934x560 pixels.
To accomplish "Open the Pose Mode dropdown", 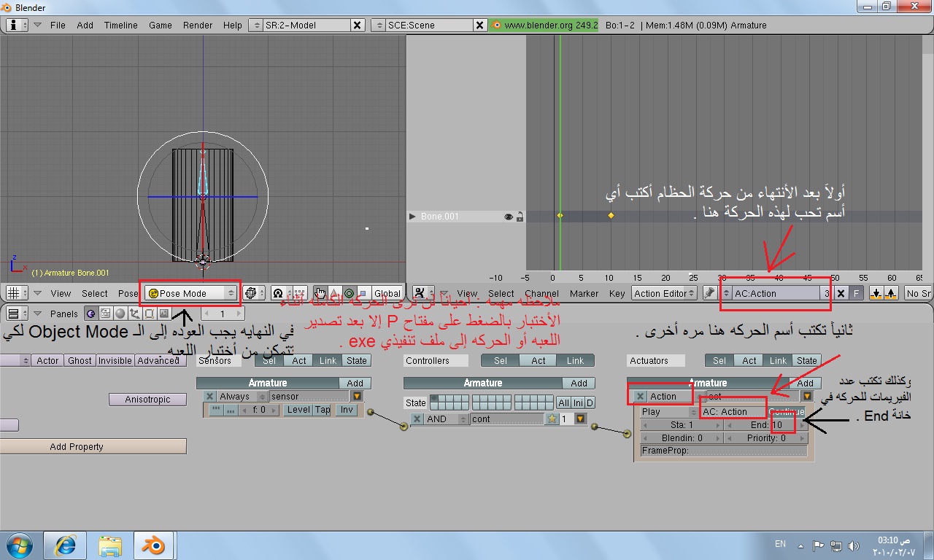I will [x=192, y=293].
